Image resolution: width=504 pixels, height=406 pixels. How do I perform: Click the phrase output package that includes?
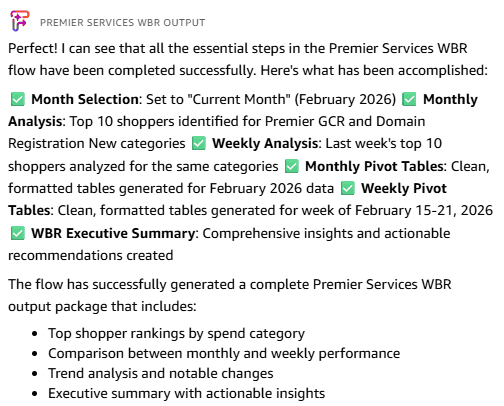coord(102,306)
